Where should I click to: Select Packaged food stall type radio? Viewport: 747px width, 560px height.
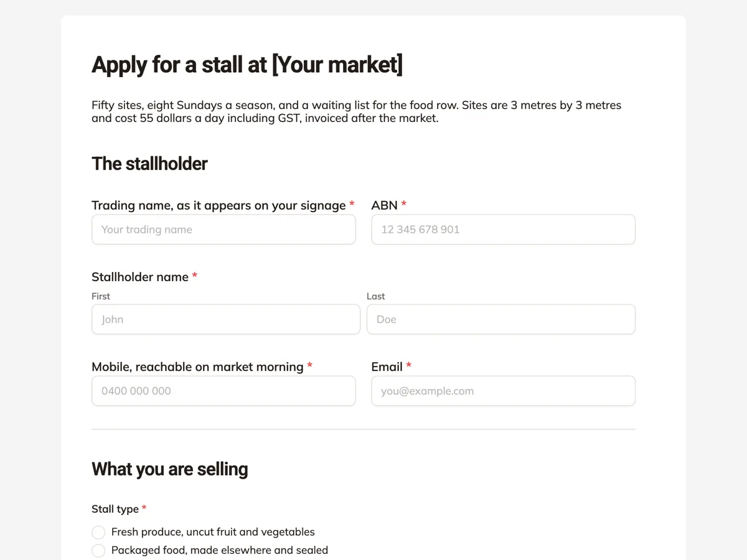coord(98,550)
